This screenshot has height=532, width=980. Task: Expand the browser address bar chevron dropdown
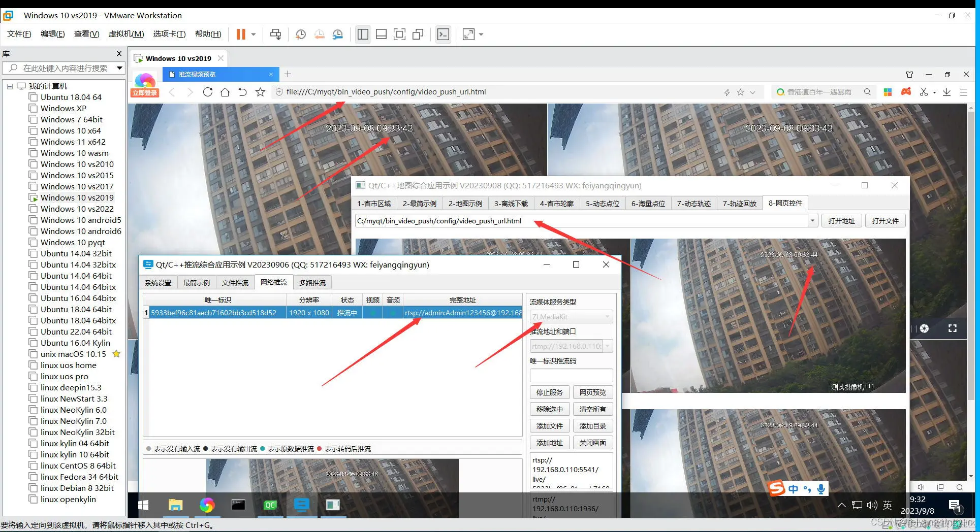pos(752,92)
